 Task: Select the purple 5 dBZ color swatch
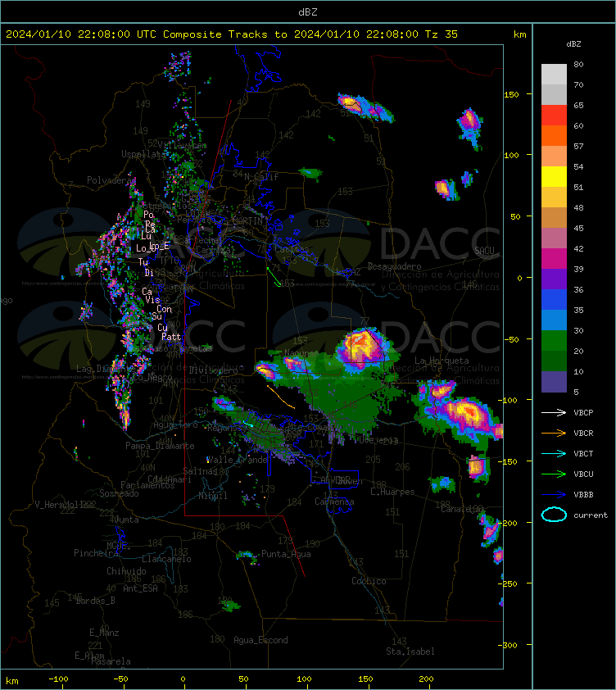[554, 382]
